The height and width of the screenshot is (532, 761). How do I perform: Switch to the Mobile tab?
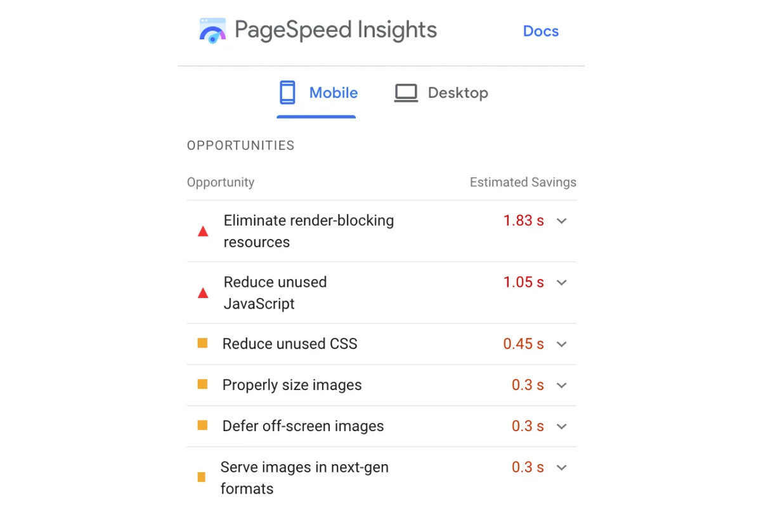(333, 93)
